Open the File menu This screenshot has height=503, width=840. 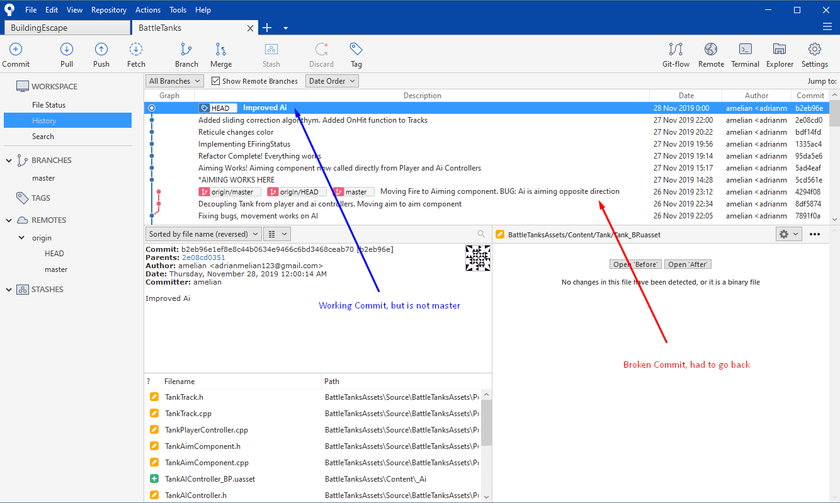coord(31,10)
